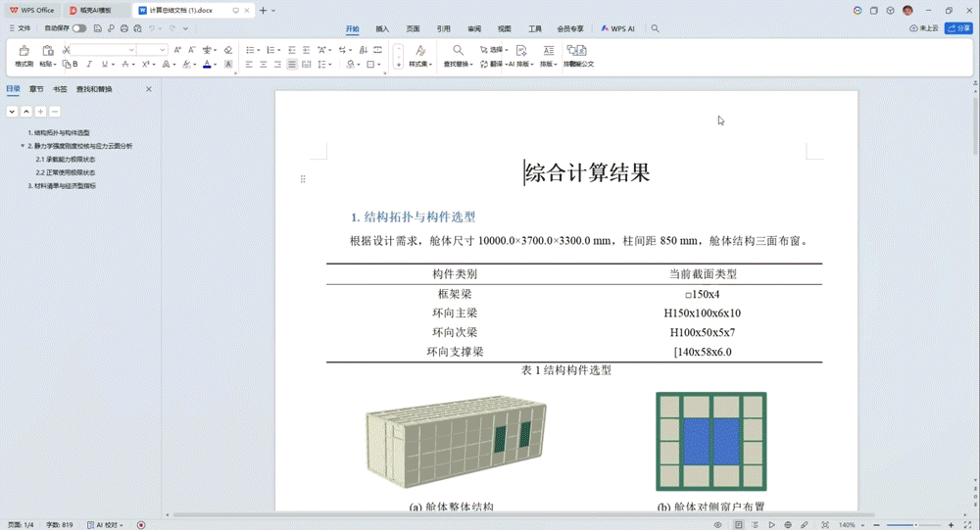The width and height of the screenshot is (980, 530).
Task: Click the Save icon in quick access bar
Action: tap(97, 28)
